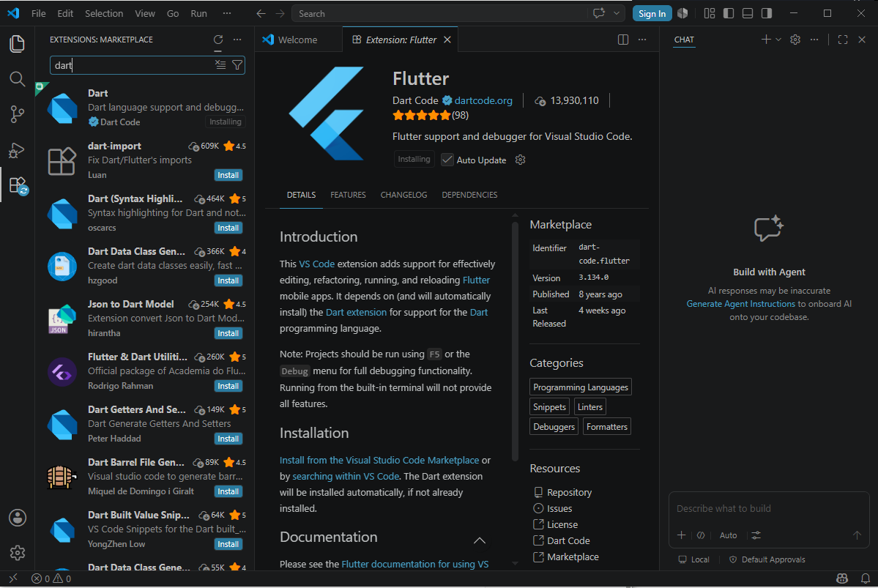The image size is (878, 588).
Task: Refresh the Extensions Marketplace list
Action: 218,40
